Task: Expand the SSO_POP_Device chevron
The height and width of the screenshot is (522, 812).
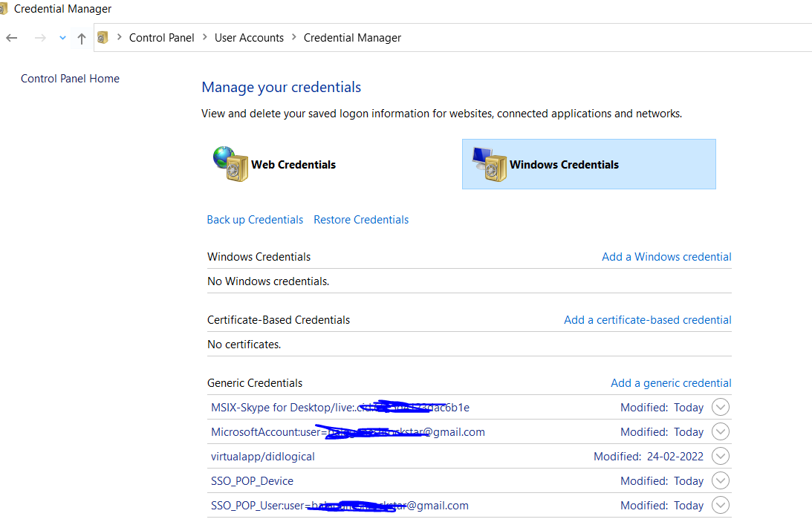Action: tap(721, 480)
